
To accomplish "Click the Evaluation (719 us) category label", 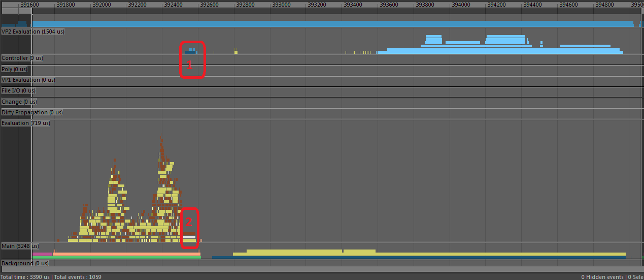I will click(26, 123).
